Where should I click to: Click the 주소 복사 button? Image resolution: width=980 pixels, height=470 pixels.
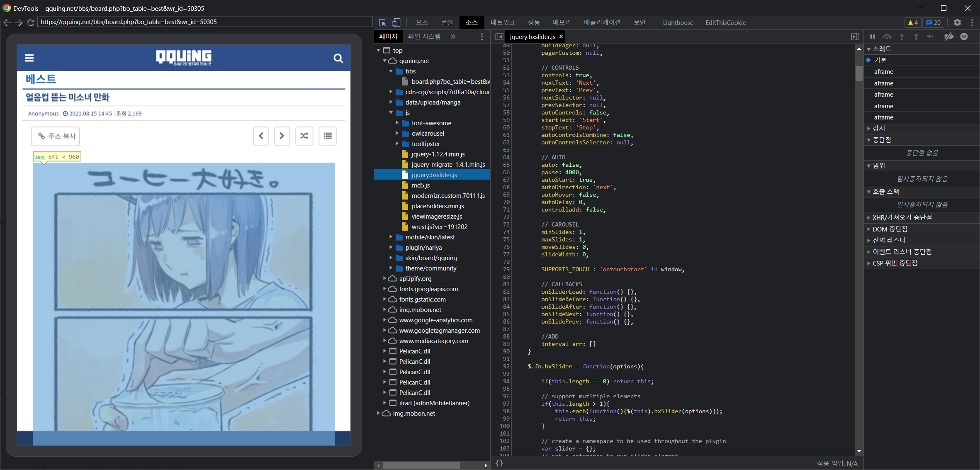[x=56, y=136]
